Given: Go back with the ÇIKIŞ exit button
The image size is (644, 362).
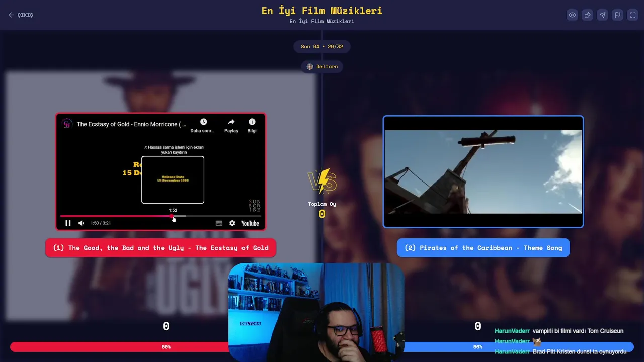Looking at the screenshot, I should coord(21,15).
